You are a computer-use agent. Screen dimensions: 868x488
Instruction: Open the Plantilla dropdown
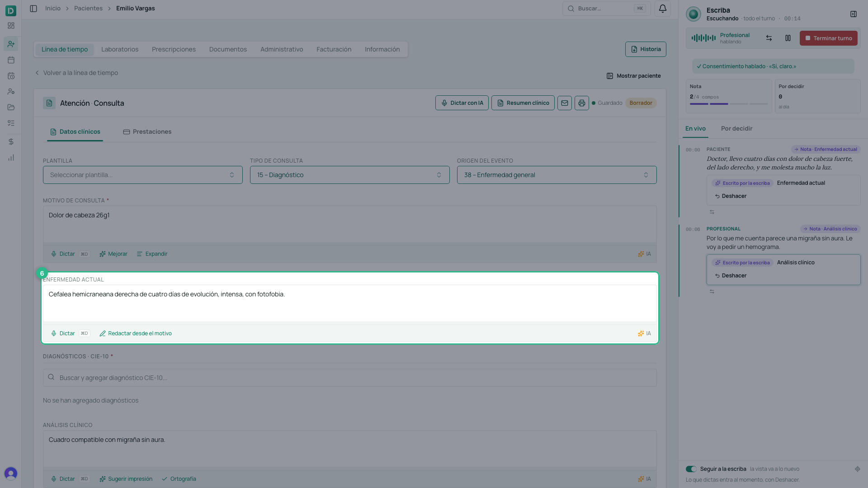click(143, 175)
